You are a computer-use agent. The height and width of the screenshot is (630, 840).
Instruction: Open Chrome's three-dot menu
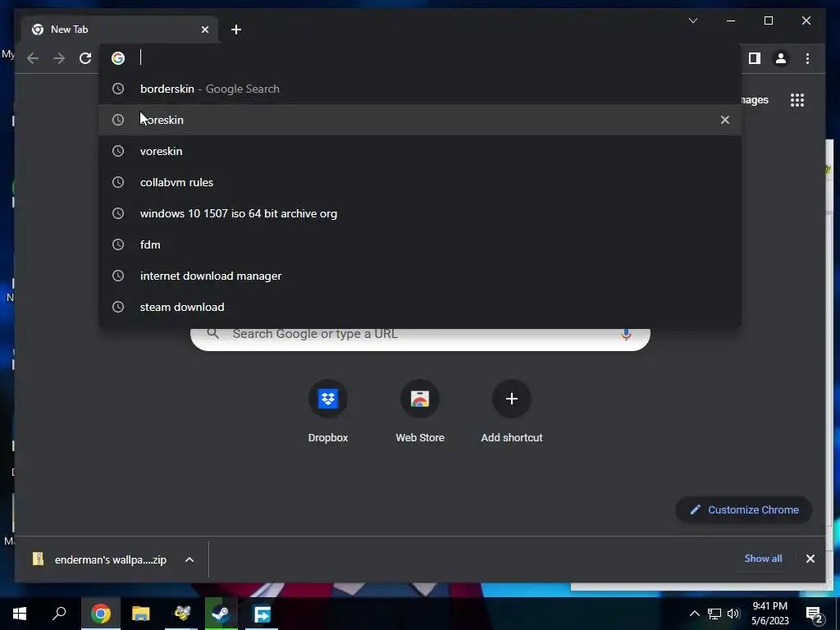(807, 58)
